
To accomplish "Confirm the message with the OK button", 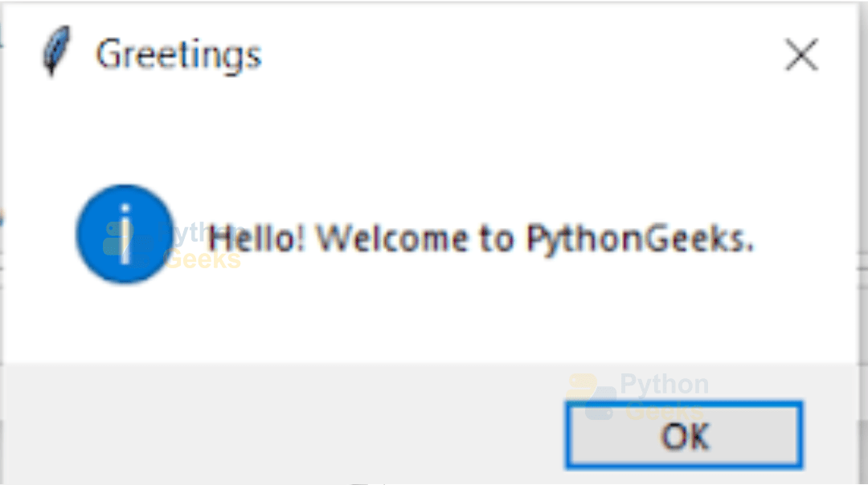I will [684, 435].
